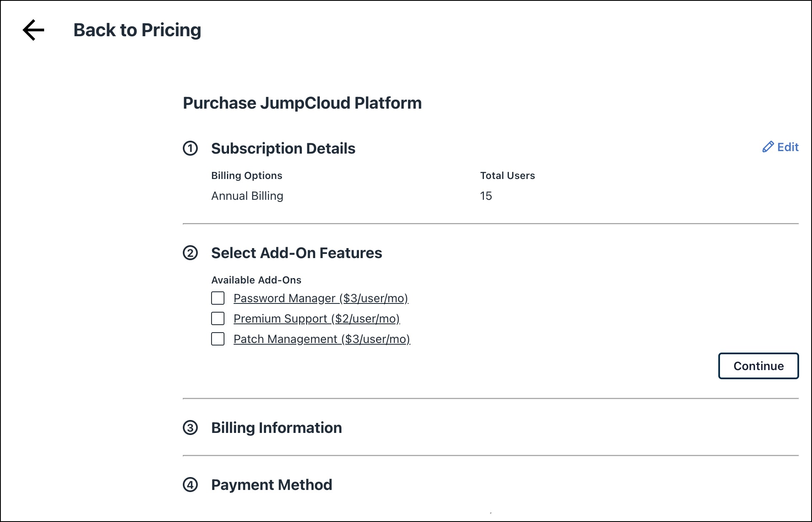Click the Edit pencil icon
812x522 pixels.
[768, 147]
